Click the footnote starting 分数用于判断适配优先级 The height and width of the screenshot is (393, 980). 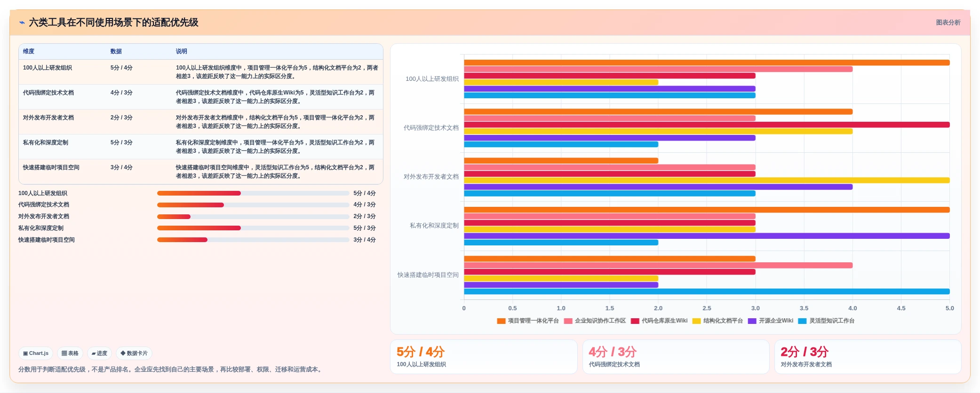click(171, 369)
